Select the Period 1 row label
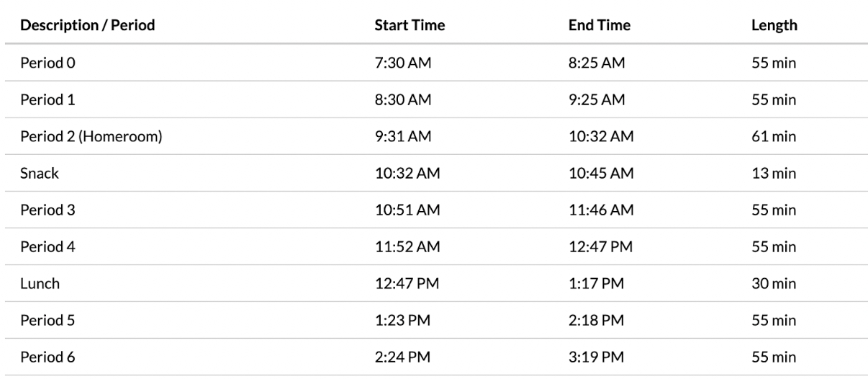The height and width of the screenshot is (379, 868). (x=48, y=99)
